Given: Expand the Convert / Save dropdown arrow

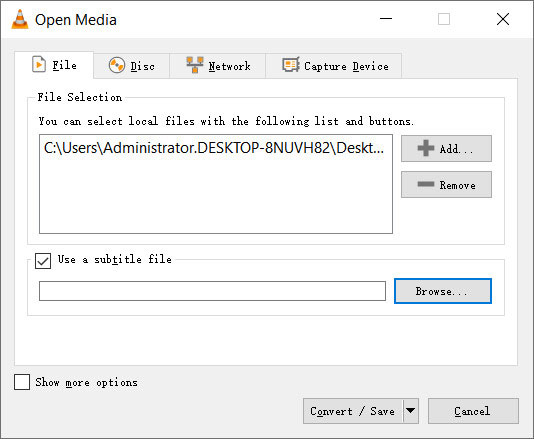Looking at the screenshot, I should (x=411, y=411).
